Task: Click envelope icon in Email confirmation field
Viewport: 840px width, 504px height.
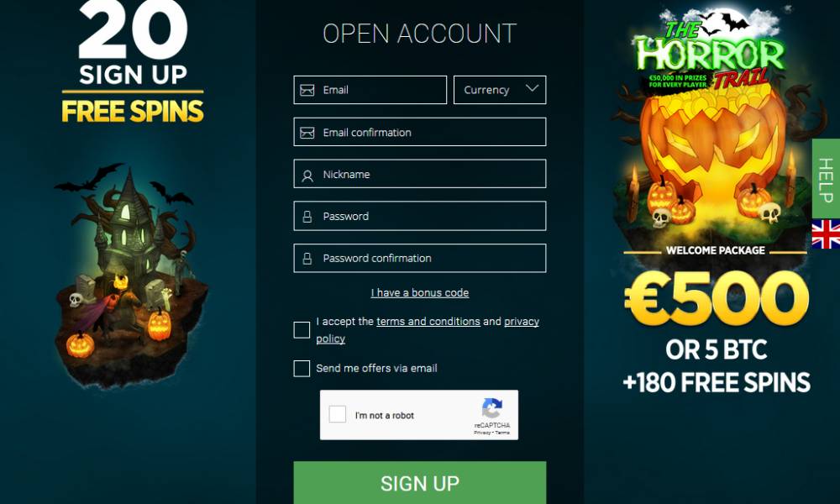Action: (307, 132)
